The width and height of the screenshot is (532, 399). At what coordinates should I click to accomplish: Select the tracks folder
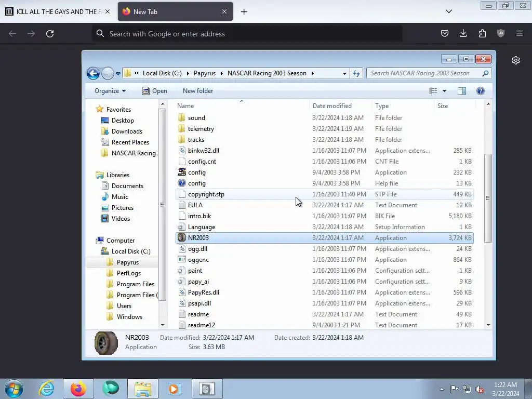325,139
